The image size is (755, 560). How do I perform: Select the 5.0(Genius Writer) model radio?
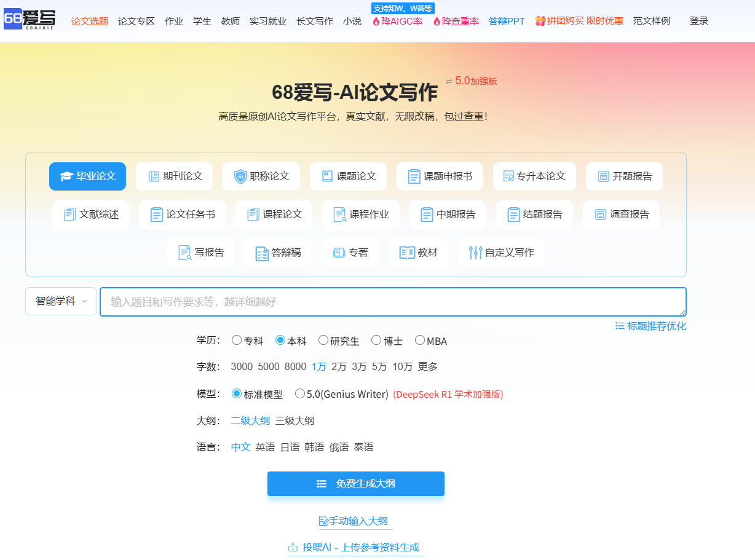coord(300,393)
